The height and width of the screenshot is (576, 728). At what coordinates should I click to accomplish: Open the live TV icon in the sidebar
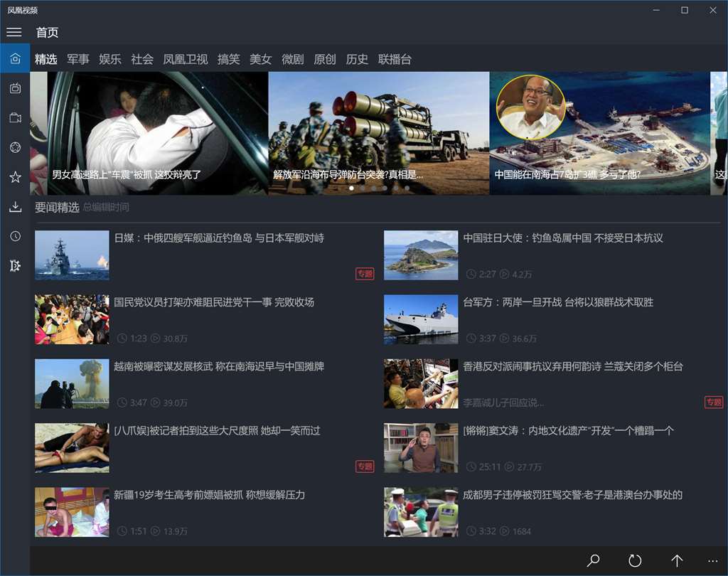(15, 88)
